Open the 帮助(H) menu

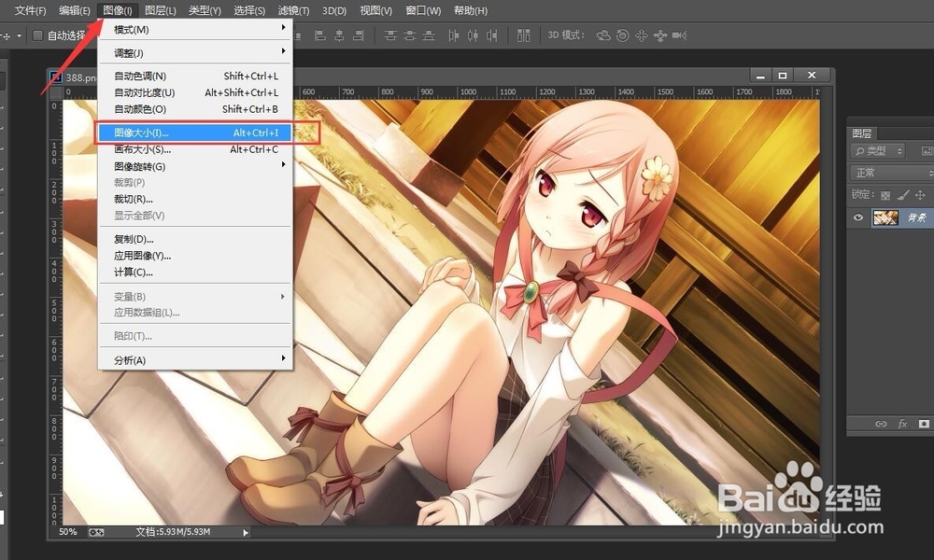471,10
